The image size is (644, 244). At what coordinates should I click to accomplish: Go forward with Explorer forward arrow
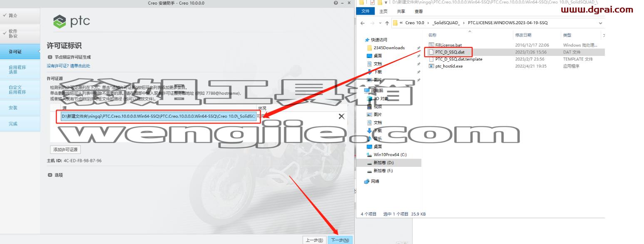pyautogui.click(x=372, y=23)
